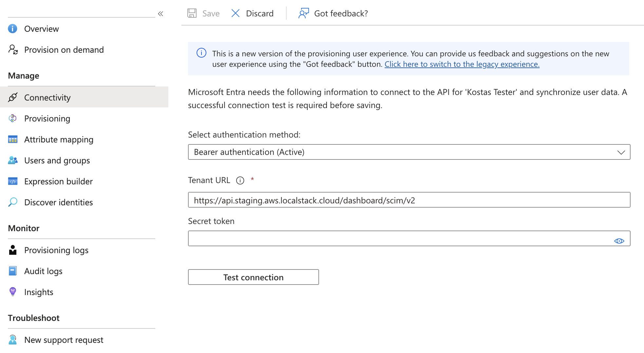Open the Insights page
This screenshot has width=644, height=353.
click(39, 292)
